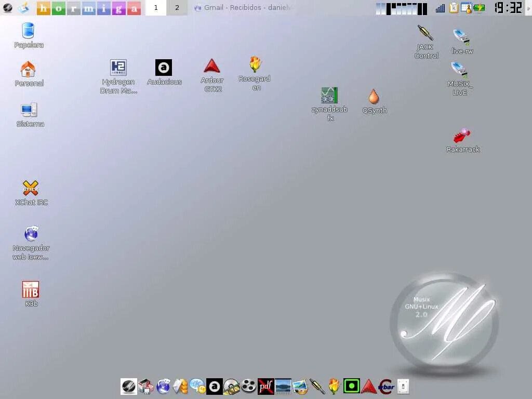Launch Audacious from the bottom dock

[215, 387]
